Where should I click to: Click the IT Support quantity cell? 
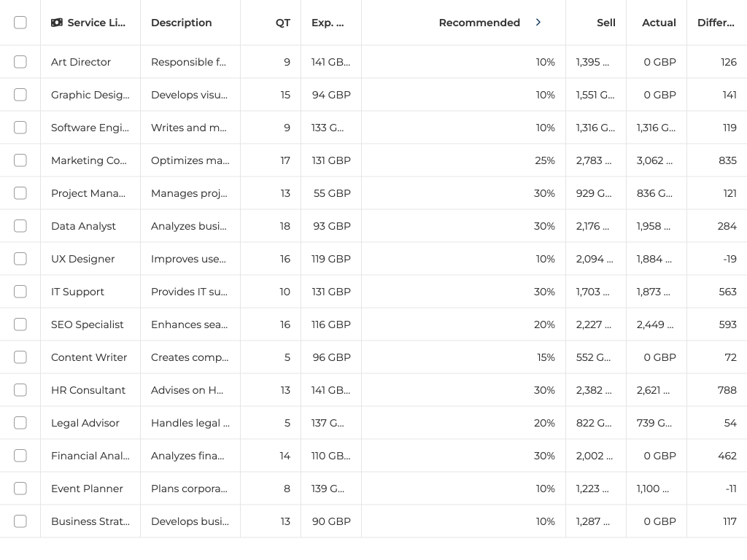click(285, 292)
